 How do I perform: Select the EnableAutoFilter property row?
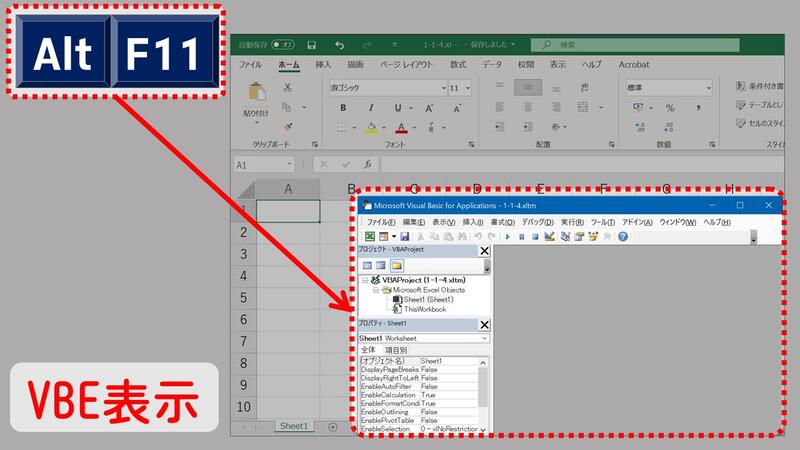pyautogui.click(x=418, y=386)
